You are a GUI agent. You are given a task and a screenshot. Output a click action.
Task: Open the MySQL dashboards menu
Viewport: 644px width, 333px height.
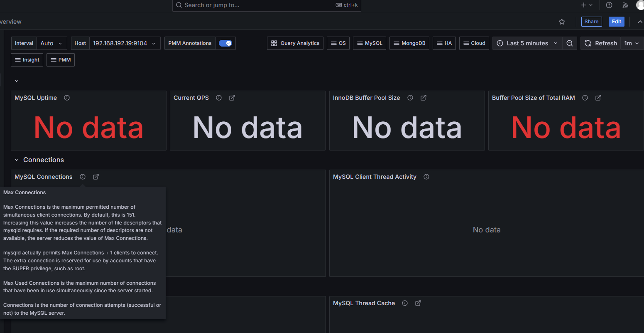370,43
